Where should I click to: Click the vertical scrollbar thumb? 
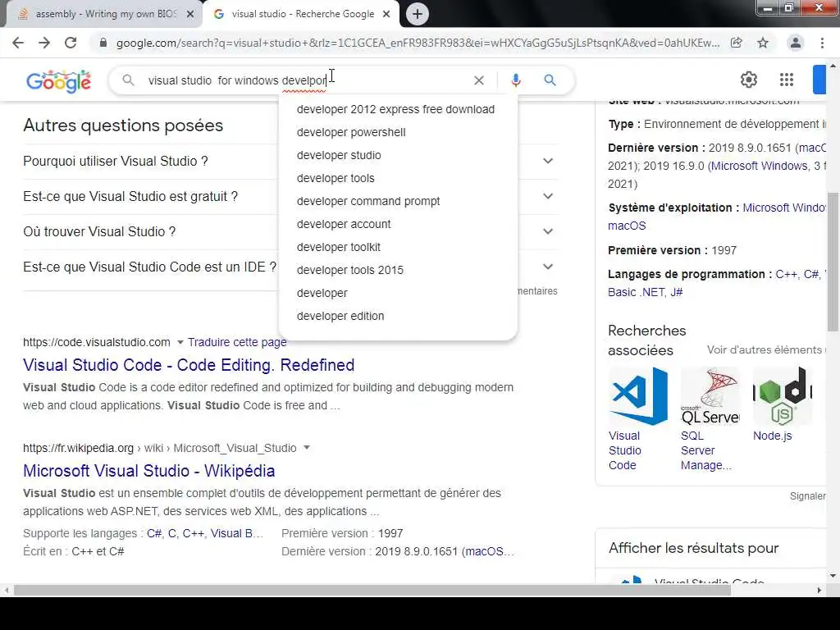pyautogui.click(x=833, y=262)
